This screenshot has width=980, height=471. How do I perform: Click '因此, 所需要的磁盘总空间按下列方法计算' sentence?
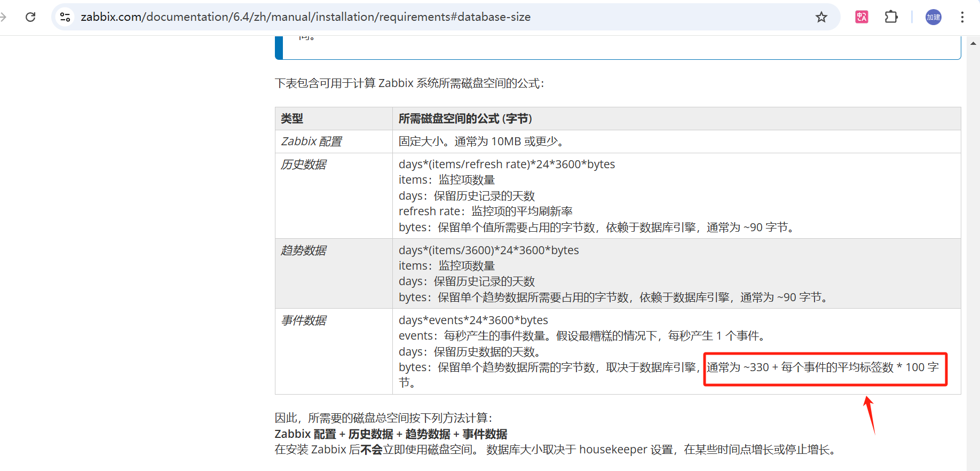coord(383,418)
